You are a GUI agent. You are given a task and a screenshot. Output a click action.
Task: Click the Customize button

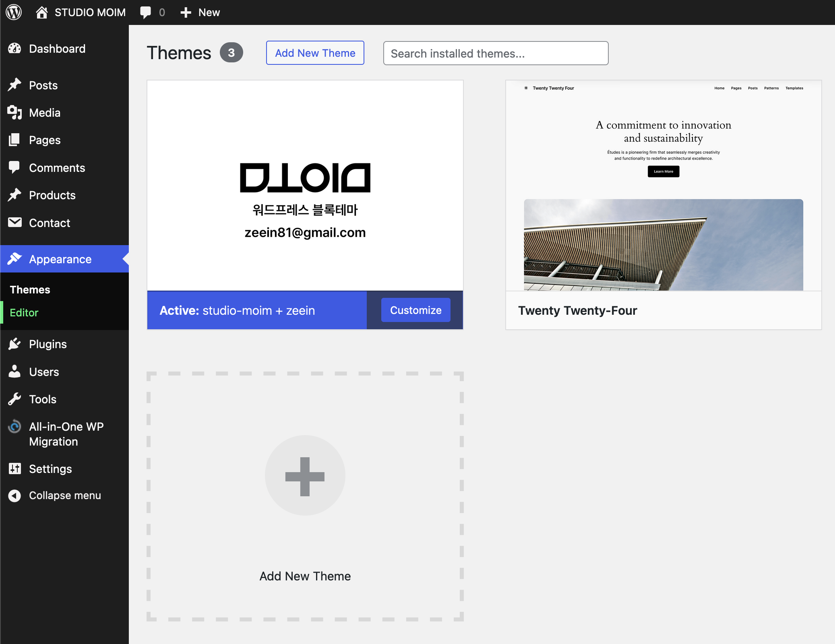click(x=415, y=310)
